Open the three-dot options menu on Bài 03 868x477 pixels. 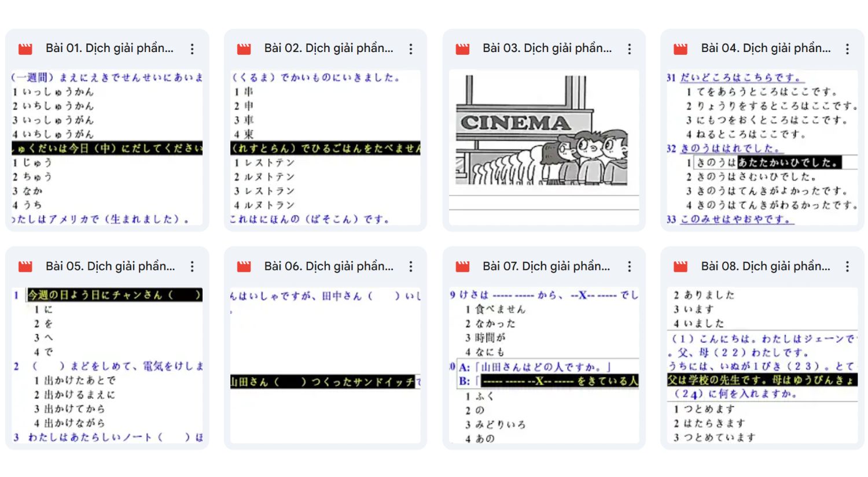tap(628, 49)
